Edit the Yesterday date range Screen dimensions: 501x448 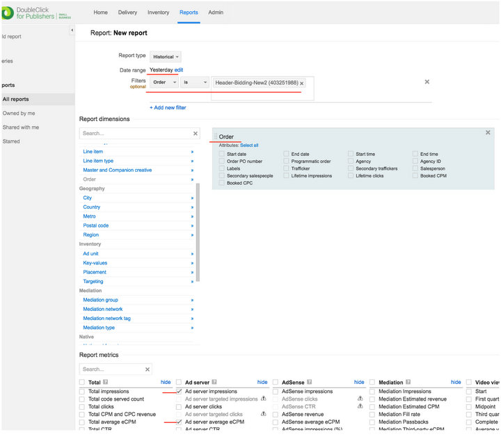point(179,70)
